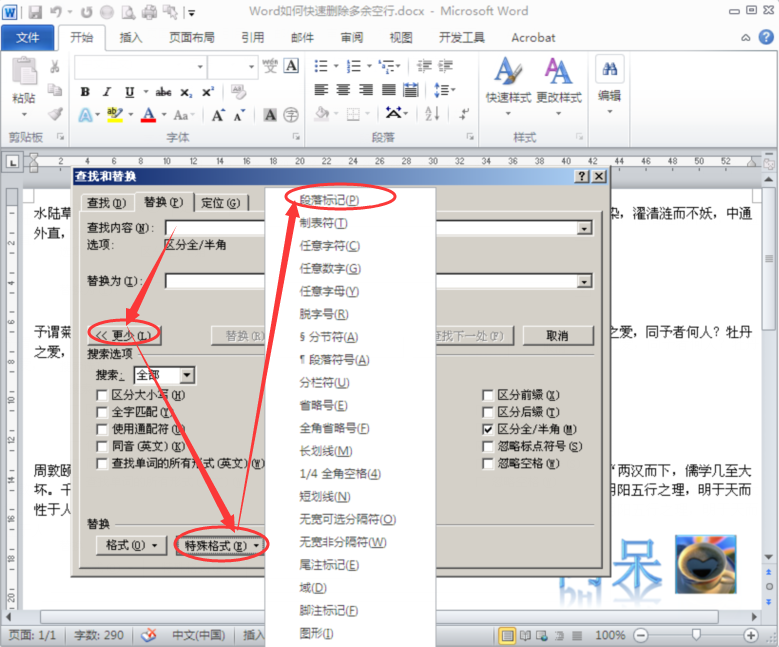Click the character shading icon

(270, 115)
